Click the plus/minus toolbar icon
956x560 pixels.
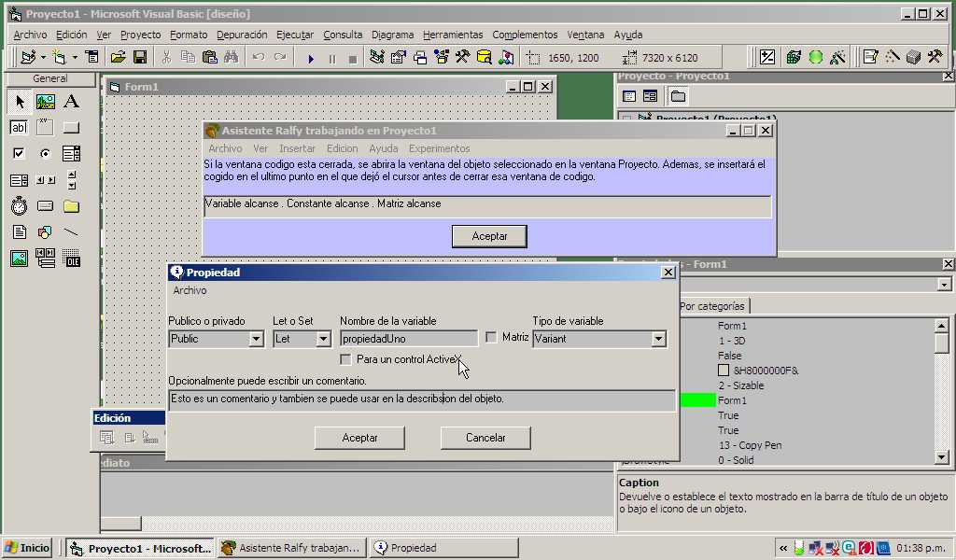[767, 57]
